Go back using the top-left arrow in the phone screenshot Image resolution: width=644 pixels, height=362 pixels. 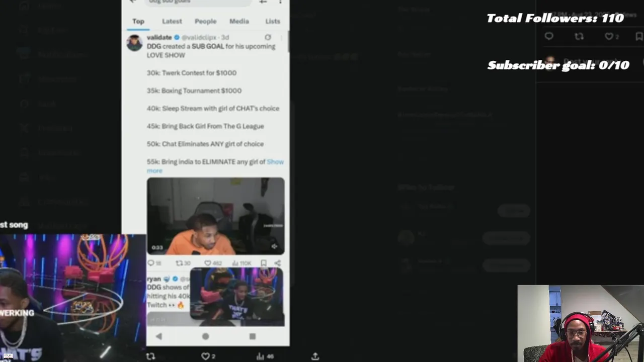coord(132,2)
